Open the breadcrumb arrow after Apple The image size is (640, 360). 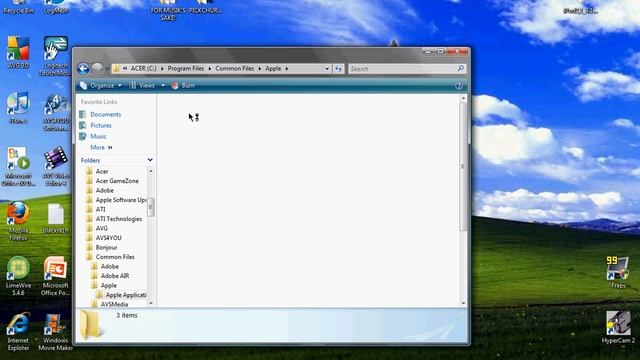coord(287,69)
